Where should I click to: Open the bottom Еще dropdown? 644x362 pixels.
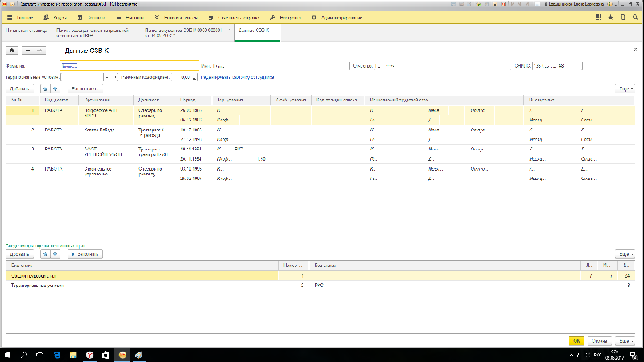(x=625, y=341)
